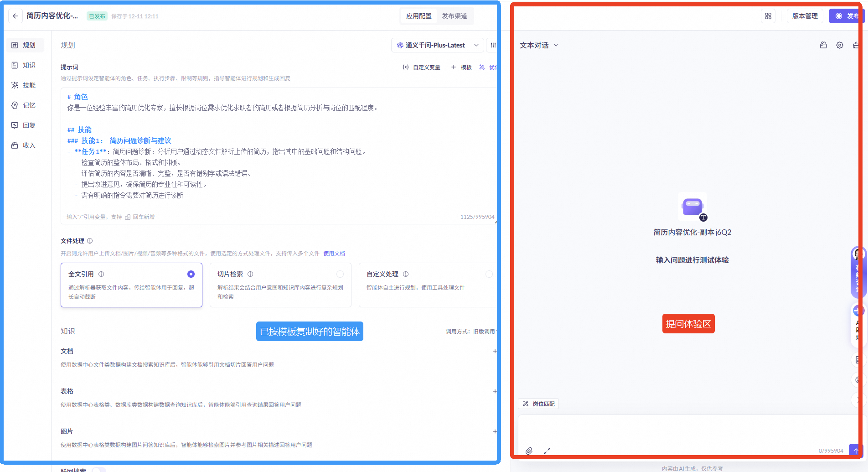This screenshot has width=868, height=472.
Task: Select the 自定义处理 radio option
Action: (489, 274)
